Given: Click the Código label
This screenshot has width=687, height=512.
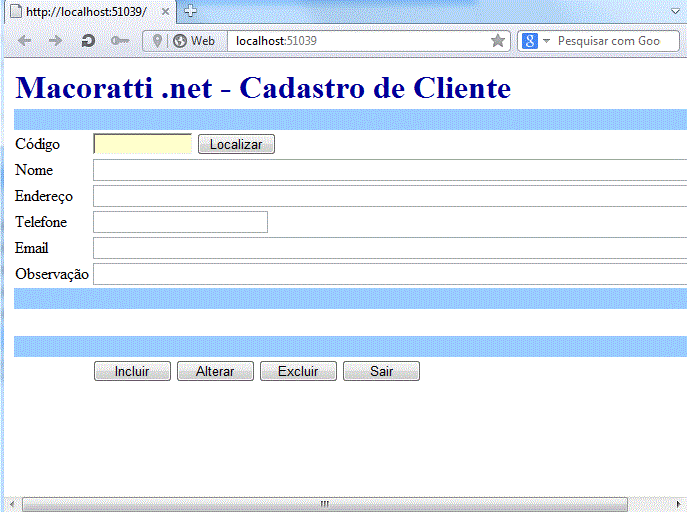Looking at the screenshot, I should 37,144.
